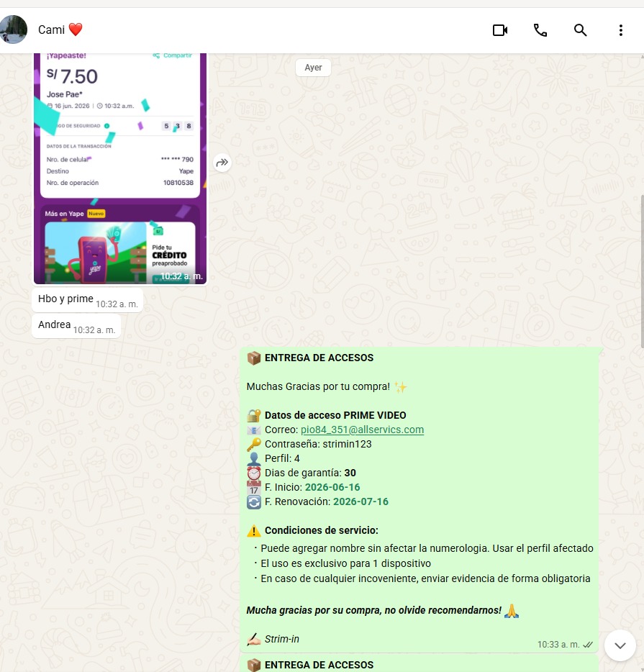Open the pio84_351@allservics.com email link
This screenshot has width=644, height=672.
[362, 430]
